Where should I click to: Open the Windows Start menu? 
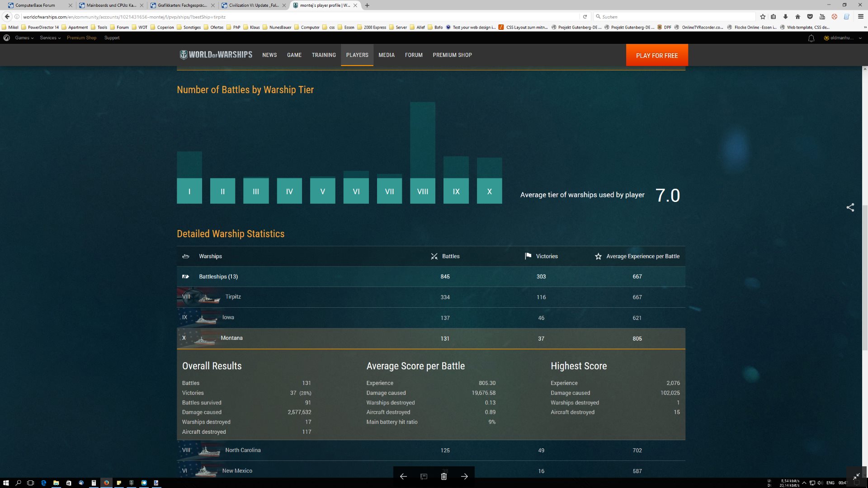point(6,483)
